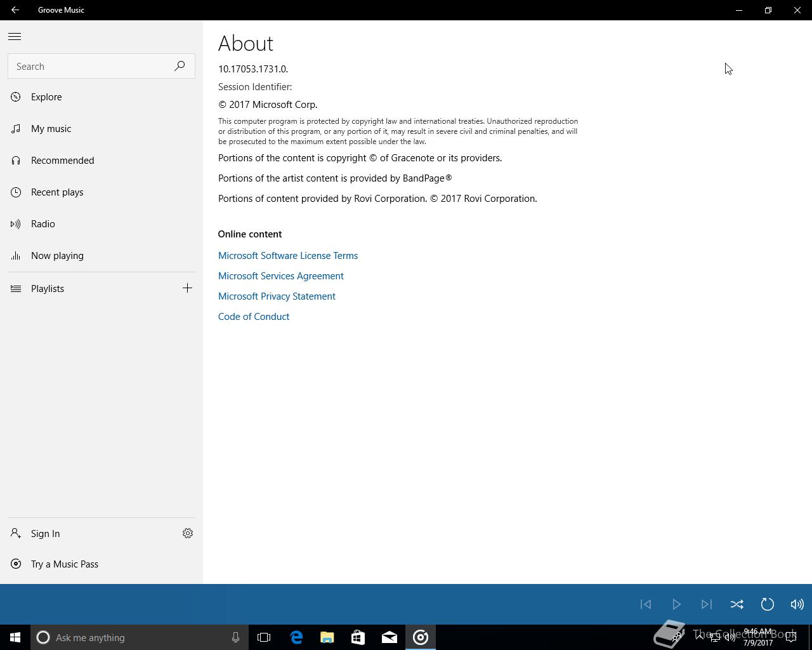This screenshot has width=812, height=650.
Task: Open settings gear icon
Action: pos(188,534)
